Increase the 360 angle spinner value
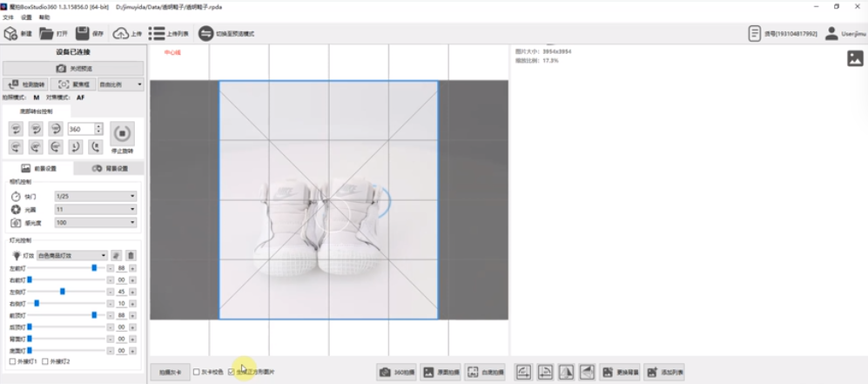The image size is (868, 384). (x=98, y=126)
